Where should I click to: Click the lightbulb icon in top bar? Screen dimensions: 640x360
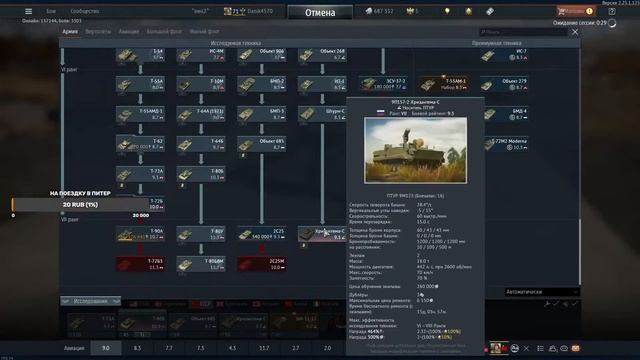click(447, 11)
